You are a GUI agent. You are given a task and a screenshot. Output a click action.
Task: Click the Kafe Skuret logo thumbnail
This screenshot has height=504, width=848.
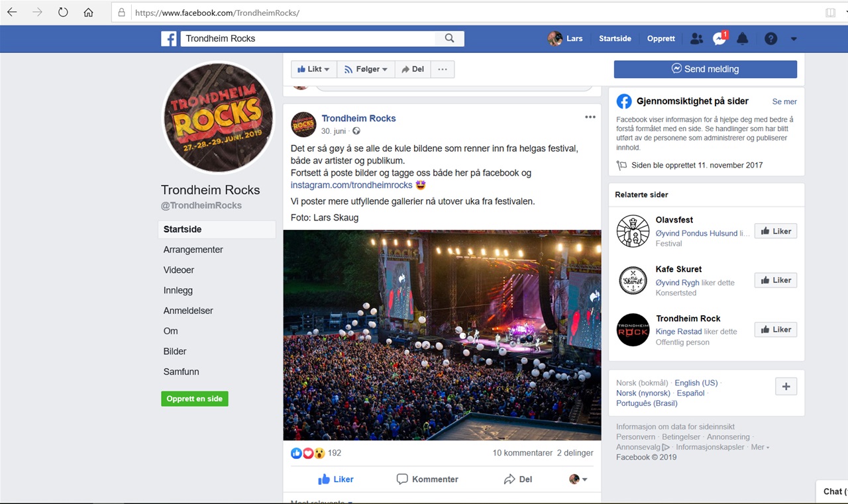633,280
